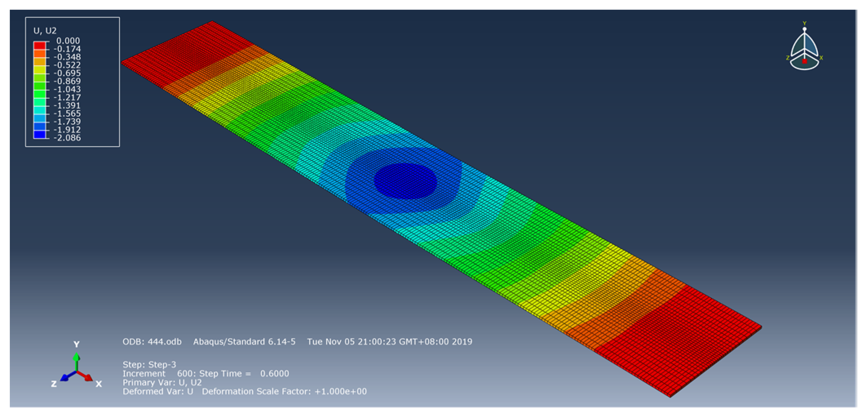Image resolution: width=868 pixels, height=420 pixels.
Task: Click the -1.043 value in the legend
Action: click(x=68, y=89)
